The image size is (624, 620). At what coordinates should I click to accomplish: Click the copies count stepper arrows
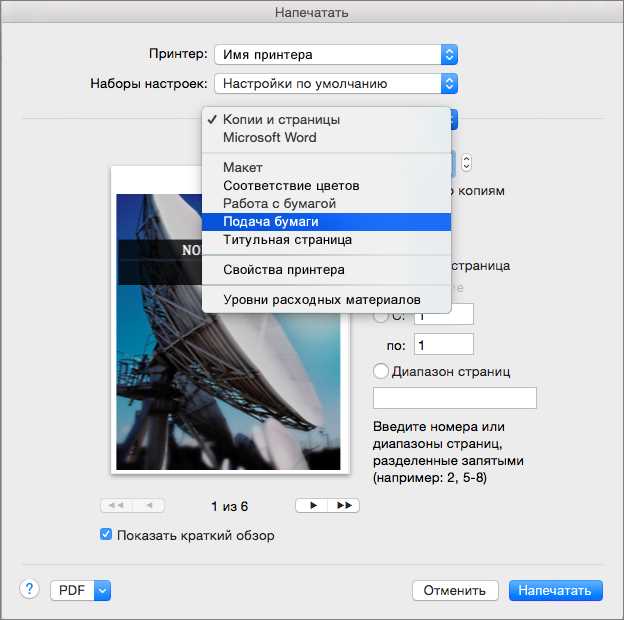coord(467,163)
